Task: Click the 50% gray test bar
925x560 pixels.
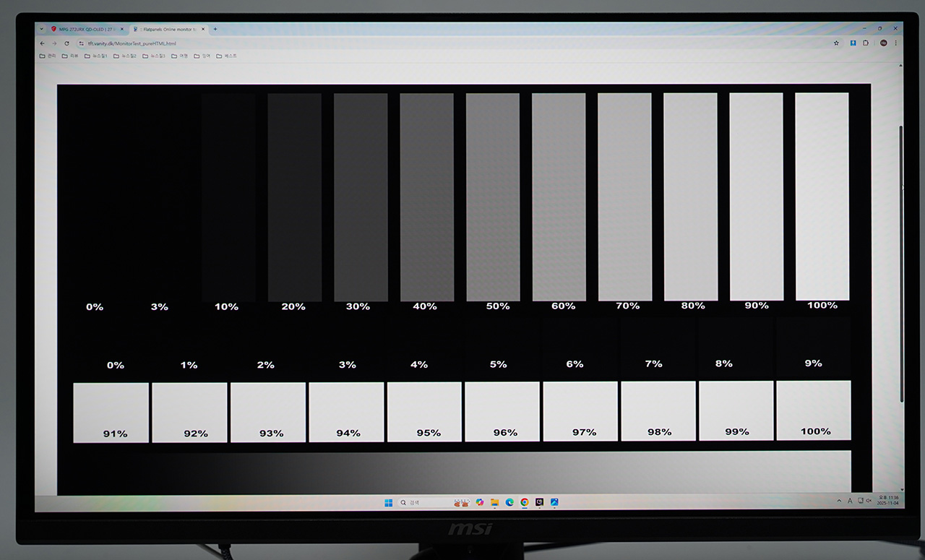Action: click(493, 197)
